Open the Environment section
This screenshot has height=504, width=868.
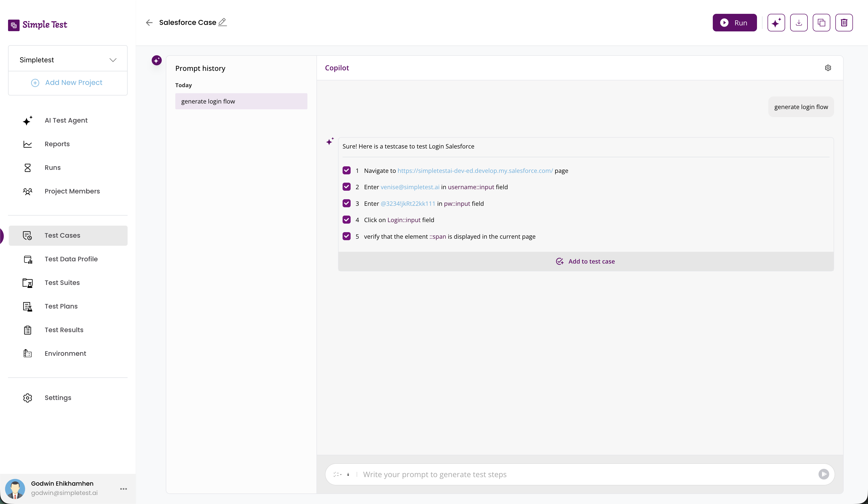(65, 354)
